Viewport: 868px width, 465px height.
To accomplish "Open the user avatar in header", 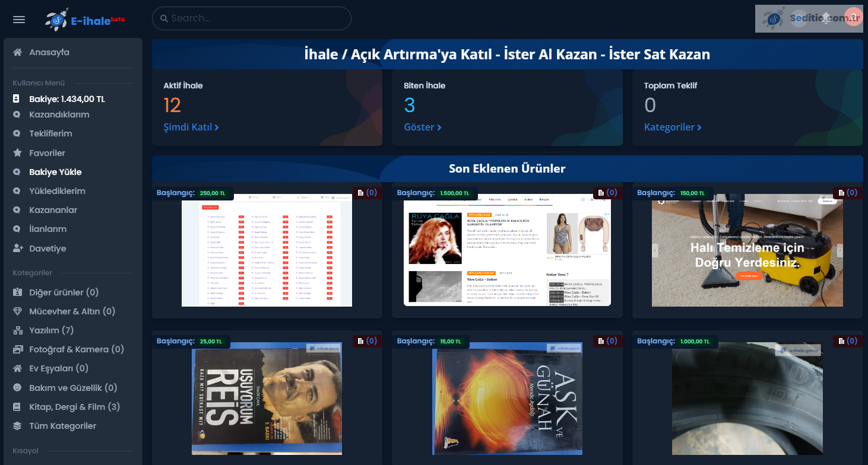I will 853,18.
